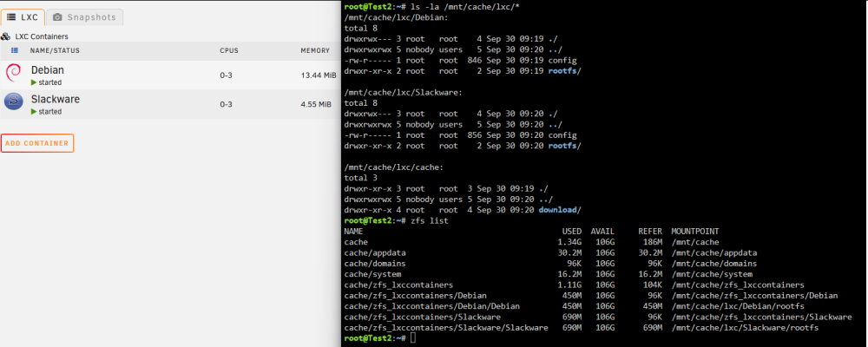
Task: Click '/mnt/cache/lxc/cache:' line in terminal
Action: point(393,167)
